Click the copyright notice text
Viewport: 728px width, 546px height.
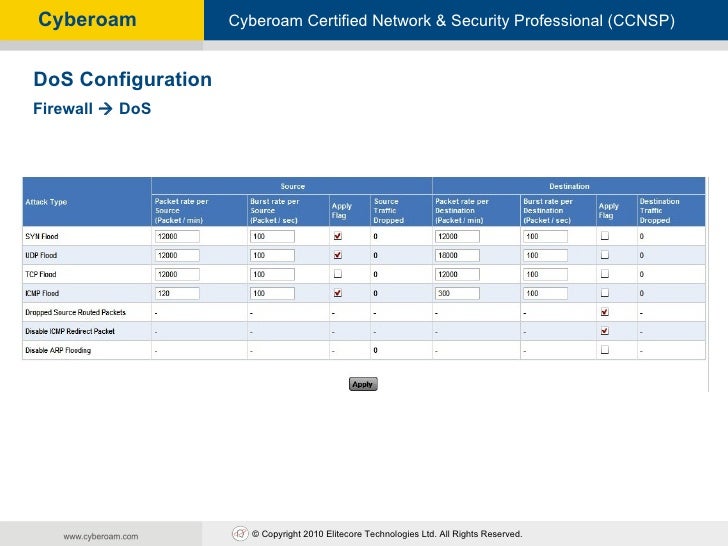(387, 534)
